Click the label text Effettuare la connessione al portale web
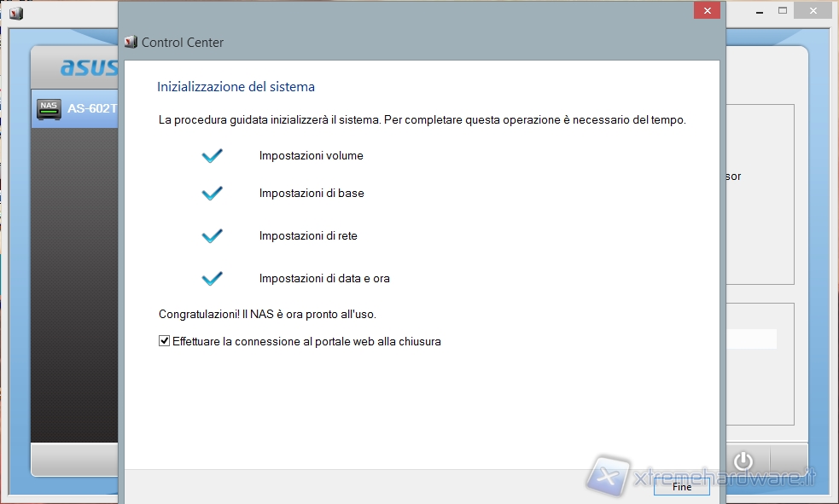Image resolution: width=839 pixels, height=504 pixels. pos(306,341)
